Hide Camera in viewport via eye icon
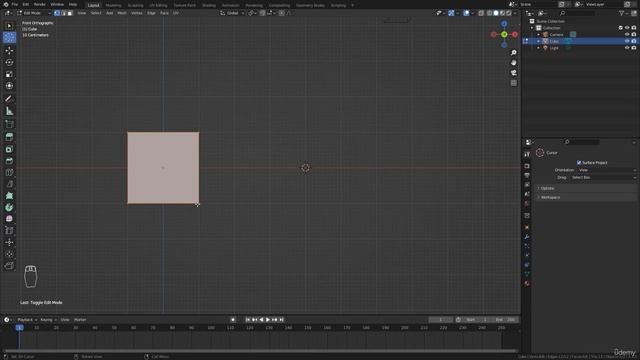This screenshot has width=640, height=360. pyautogui.click(x=627, y=35)
